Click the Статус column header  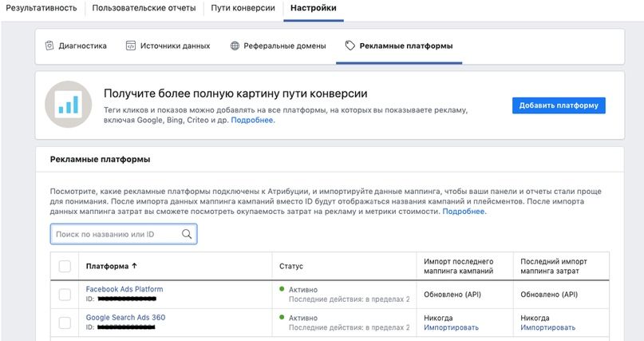291,266
